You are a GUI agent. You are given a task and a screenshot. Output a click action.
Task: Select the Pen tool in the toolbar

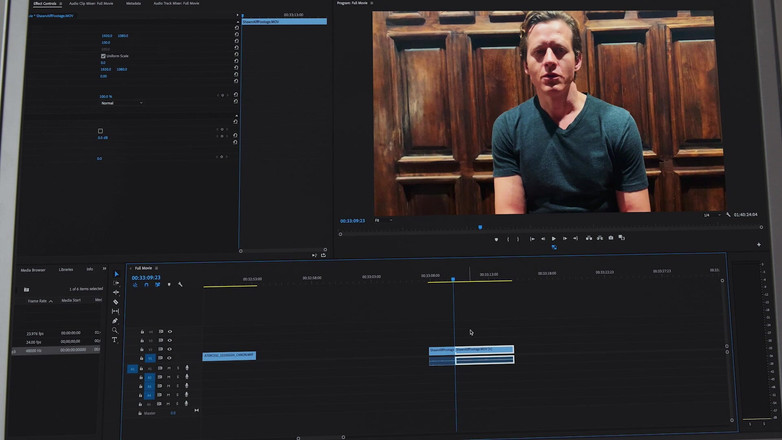point(115,321)
